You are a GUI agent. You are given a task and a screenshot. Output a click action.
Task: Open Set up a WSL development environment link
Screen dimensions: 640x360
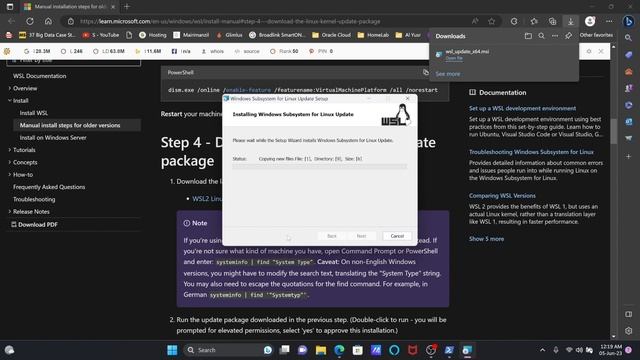pyautogui.click(x=522, y=108)
